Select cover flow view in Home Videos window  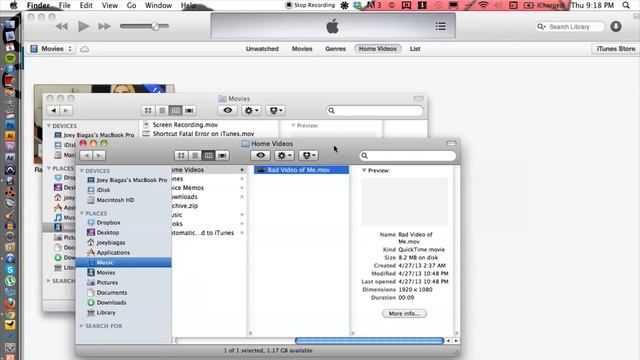pyautogui.click(x=222, y=156)
